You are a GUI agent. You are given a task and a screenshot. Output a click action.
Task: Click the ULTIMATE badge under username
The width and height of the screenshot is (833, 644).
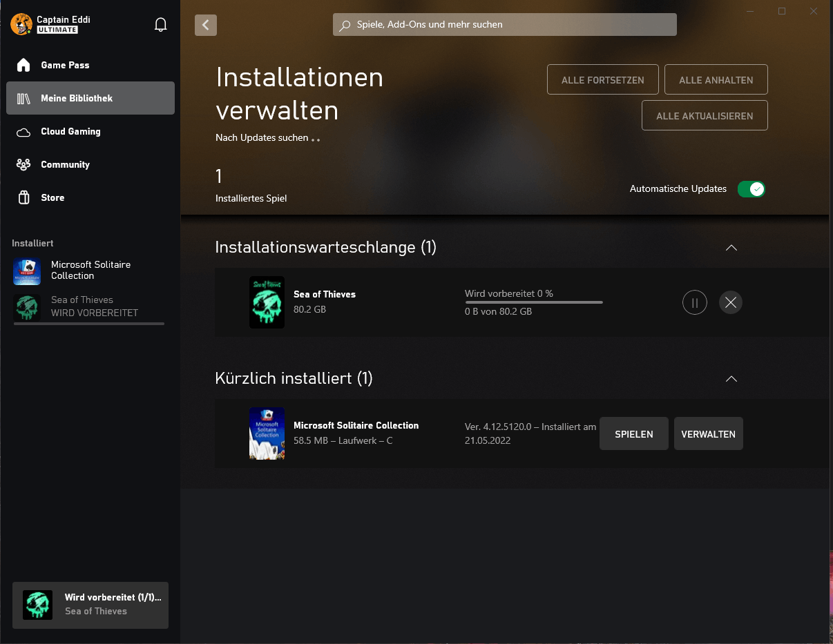[57, 30]
